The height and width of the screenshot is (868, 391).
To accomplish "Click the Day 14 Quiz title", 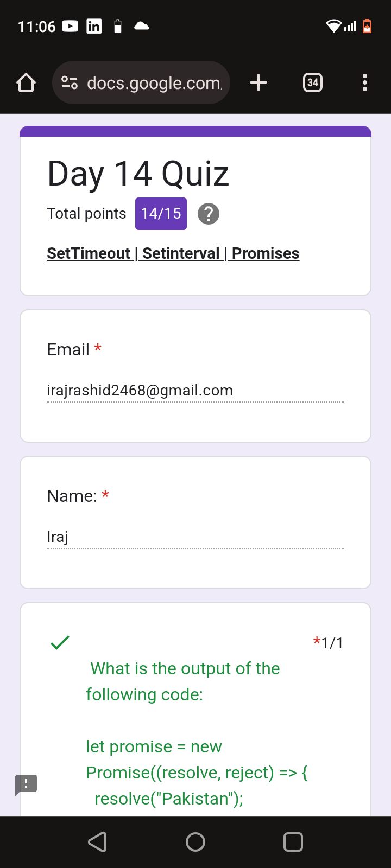I will coord(138,174).
